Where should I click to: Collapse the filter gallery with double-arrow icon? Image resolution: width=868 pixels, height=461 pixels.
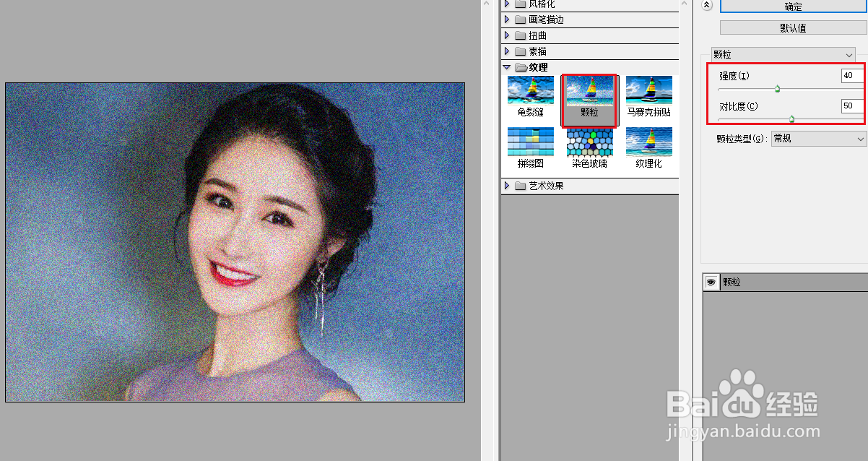(x=707, y=5)
